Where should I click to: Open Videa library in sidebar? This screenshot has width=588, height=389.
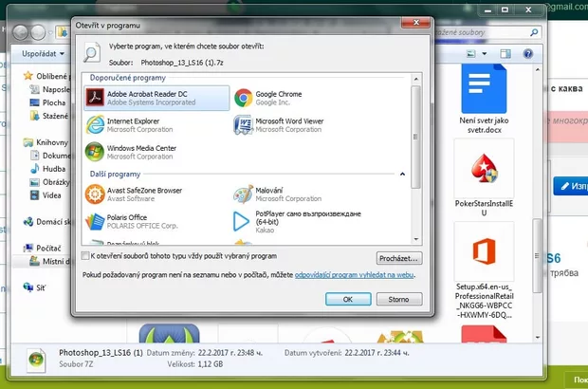coord(46,195)
